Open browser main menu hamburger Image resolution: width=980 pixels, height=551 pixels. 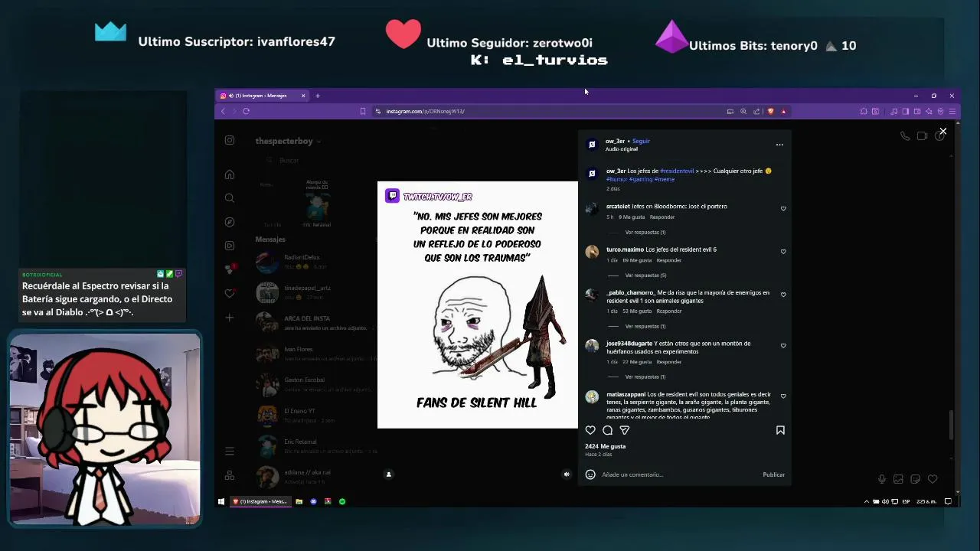pos(951,111)
